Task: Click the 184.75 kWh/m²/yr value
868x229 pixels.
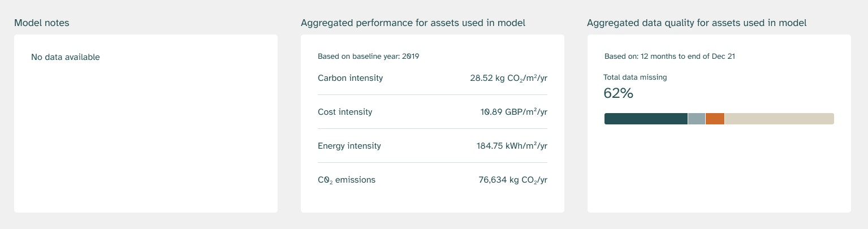Action: 512,146
